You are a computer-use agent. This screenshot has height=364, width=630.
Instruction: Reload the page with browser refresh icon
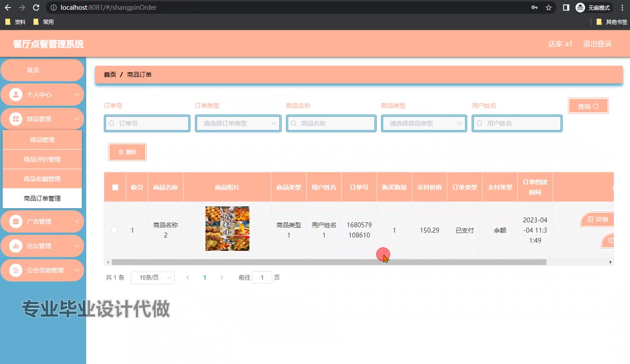(36, 7)
